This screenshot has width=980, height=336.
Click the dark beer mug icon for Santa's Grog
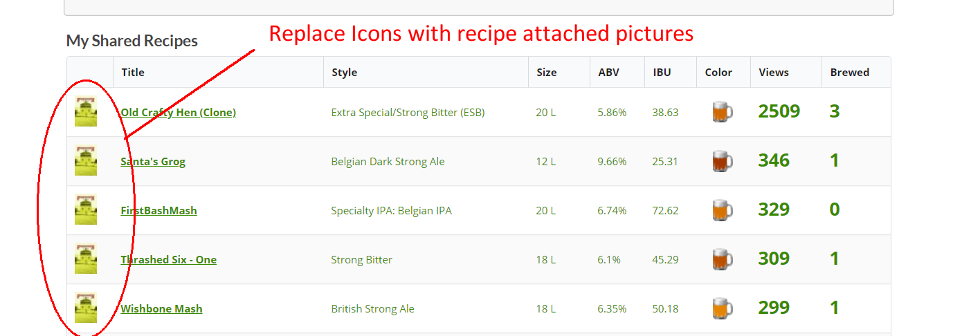723,161
